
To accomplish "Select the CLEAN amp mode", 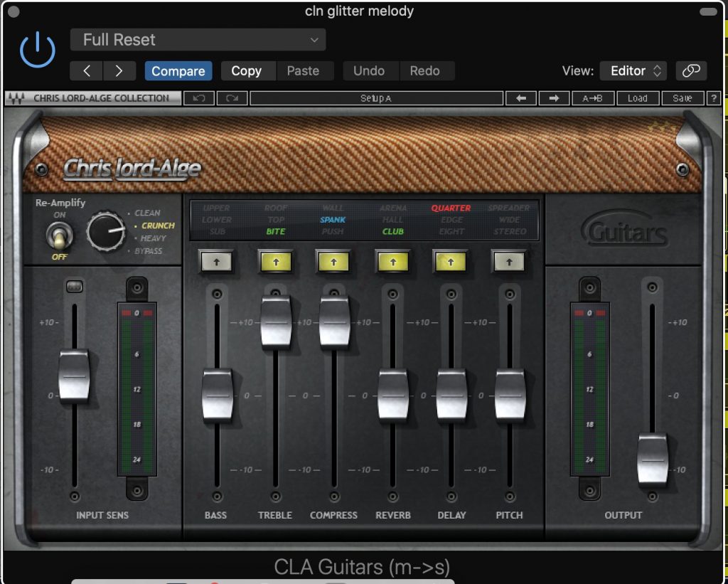I will 147,213.
